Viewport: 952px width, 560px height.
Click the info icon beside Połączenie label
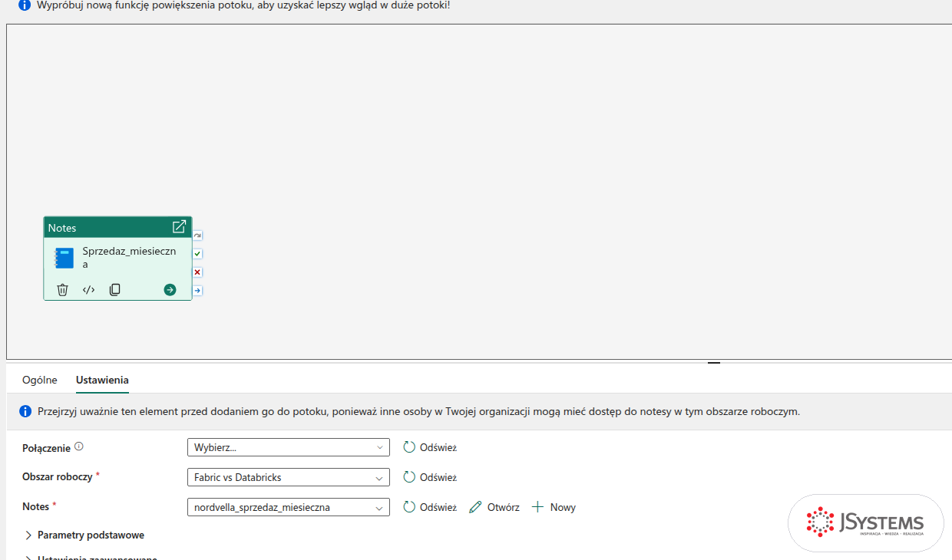[79, 446]
